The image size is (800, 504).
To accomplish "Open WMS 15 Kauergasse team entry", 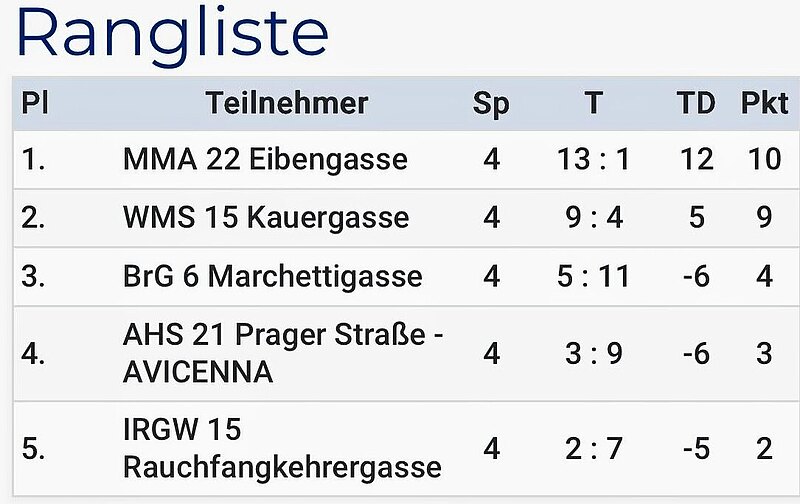I will 266,217.
